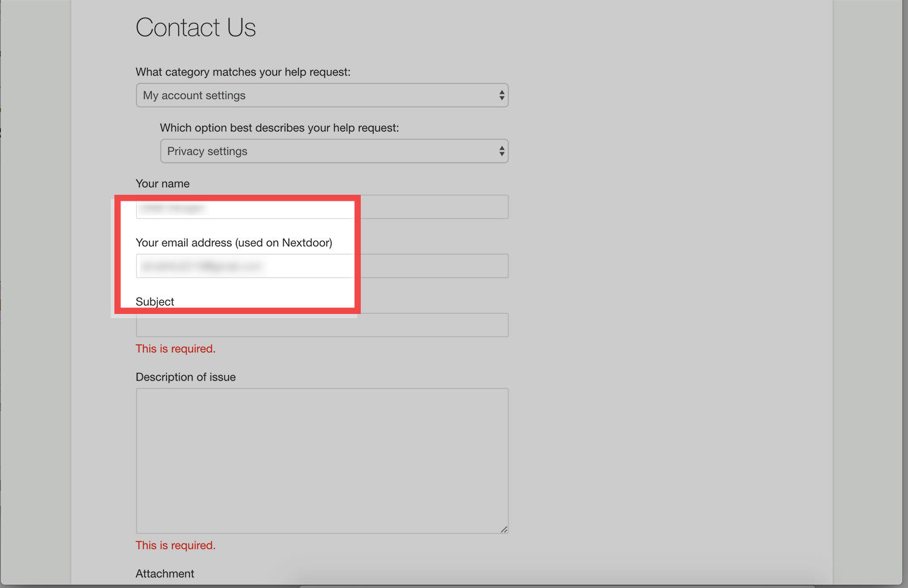908x588 pixels.
Task: Click the empty Subject input field
Action: coord(322,325)
